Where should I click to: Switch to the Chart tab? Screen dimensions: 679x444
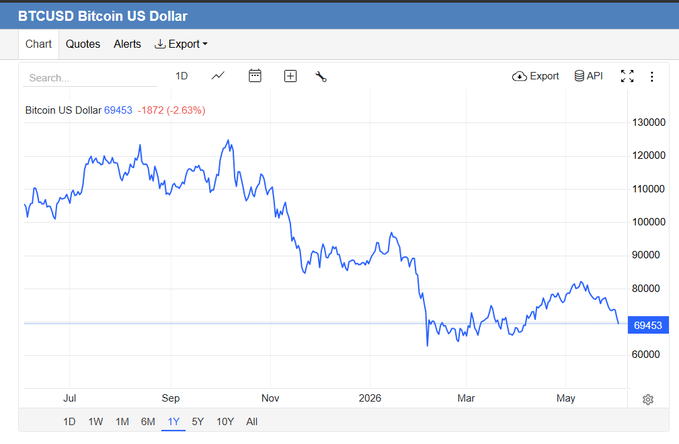tap(38, 44)
